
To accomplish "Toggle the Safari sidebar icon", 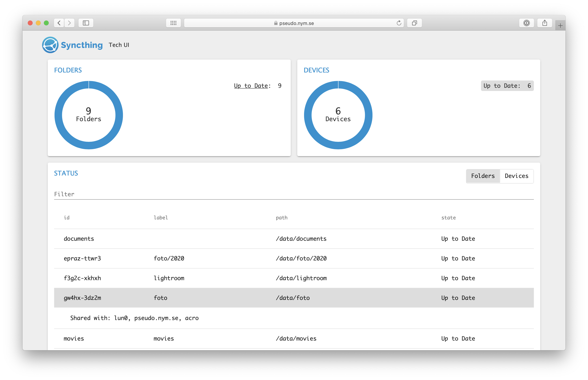I will coord(86,23).
